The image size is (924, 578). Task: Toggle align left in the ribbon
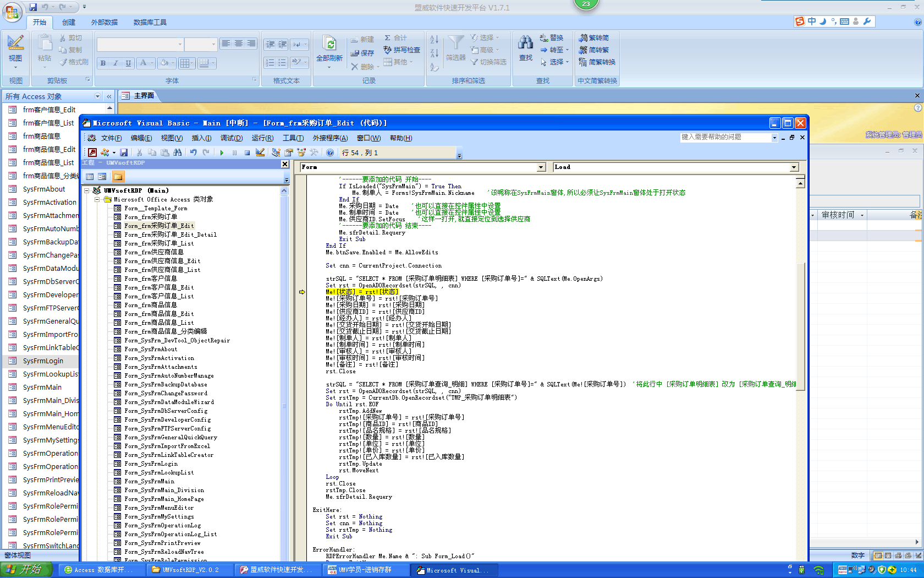pyautogui.click(x=226, y=43)
